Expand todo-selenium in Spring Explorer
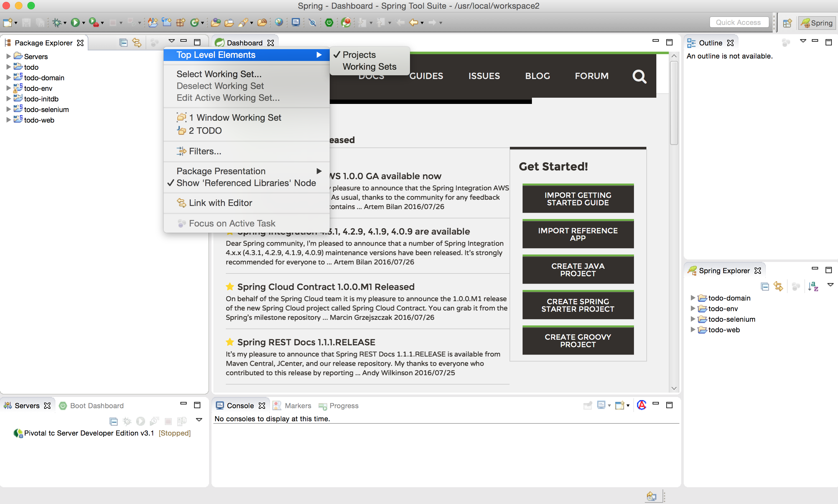The width and height of the screenshot is (838, 504). (x=693, y=319)
